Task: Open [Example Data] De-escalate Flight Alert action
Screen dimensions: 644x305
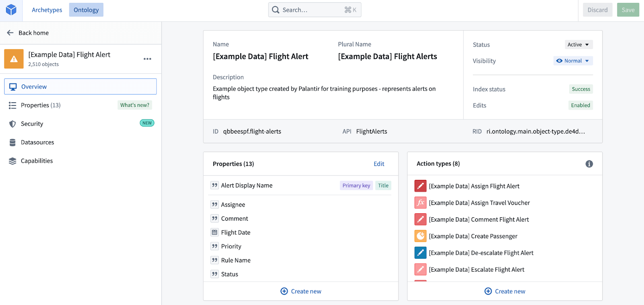Action: tap(481, 253)
